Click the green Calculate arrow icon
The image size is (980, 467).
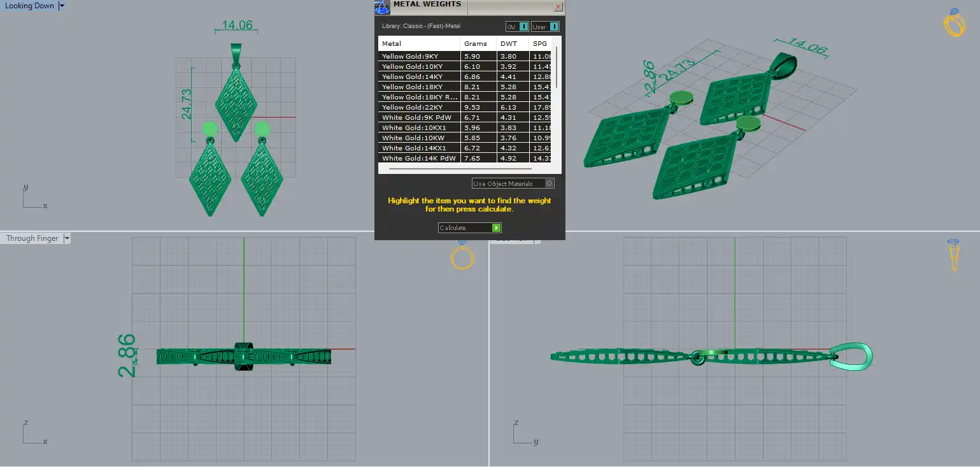[x=497, y=227]
